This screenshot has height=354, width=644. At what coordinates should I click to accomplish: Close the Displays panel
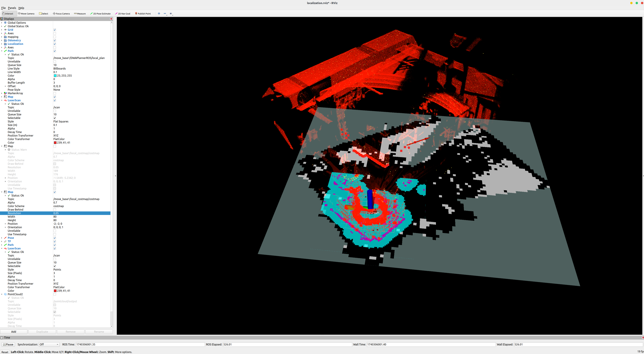point(111,19)
